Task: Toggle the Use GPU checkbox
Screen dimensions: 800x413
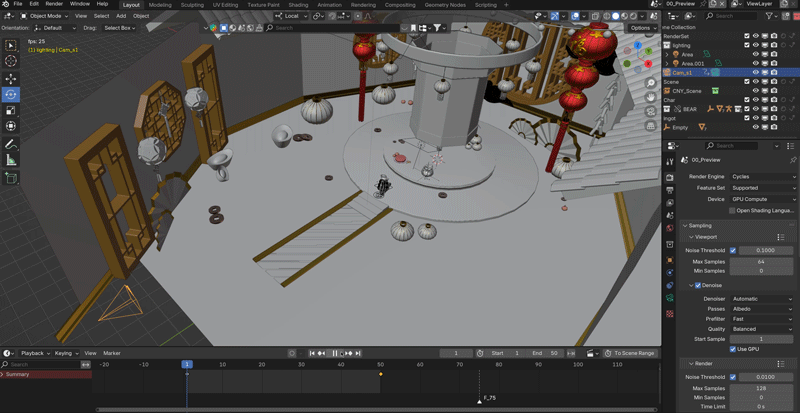Action: [733, 349]
